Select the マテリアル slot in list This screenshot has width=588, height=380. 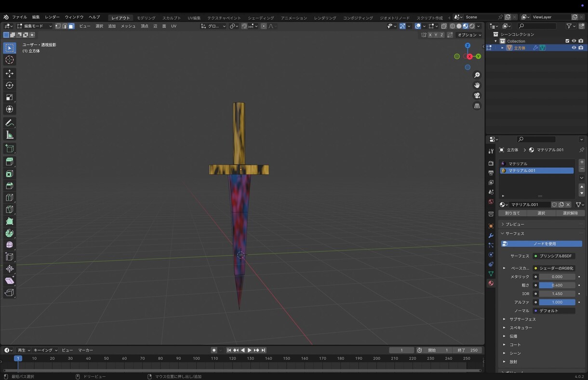[x=537, y=164]
